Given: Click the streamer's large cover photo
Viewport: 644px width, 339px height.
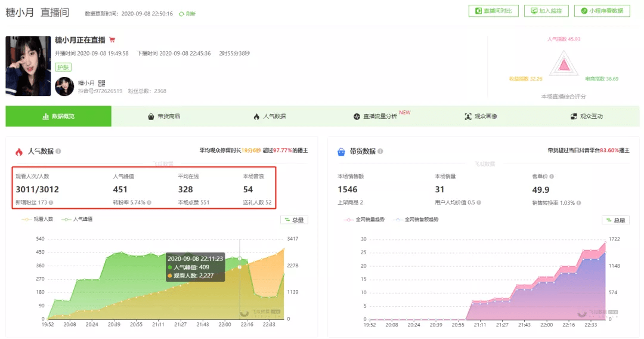Looking at the screenshot, I should coord(28,66).
